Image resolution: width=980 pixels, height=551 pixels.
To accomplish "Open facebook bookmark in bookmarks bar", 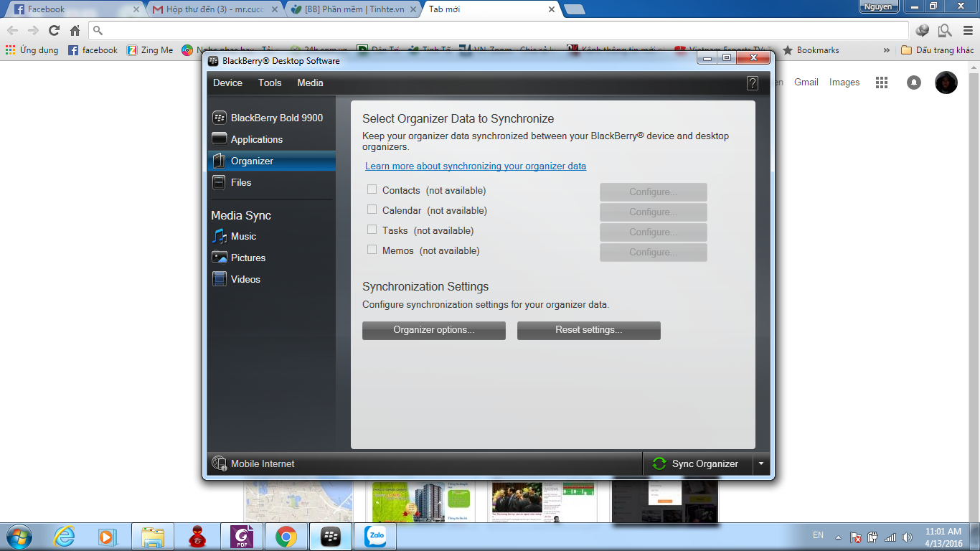I will pos(93,50).
